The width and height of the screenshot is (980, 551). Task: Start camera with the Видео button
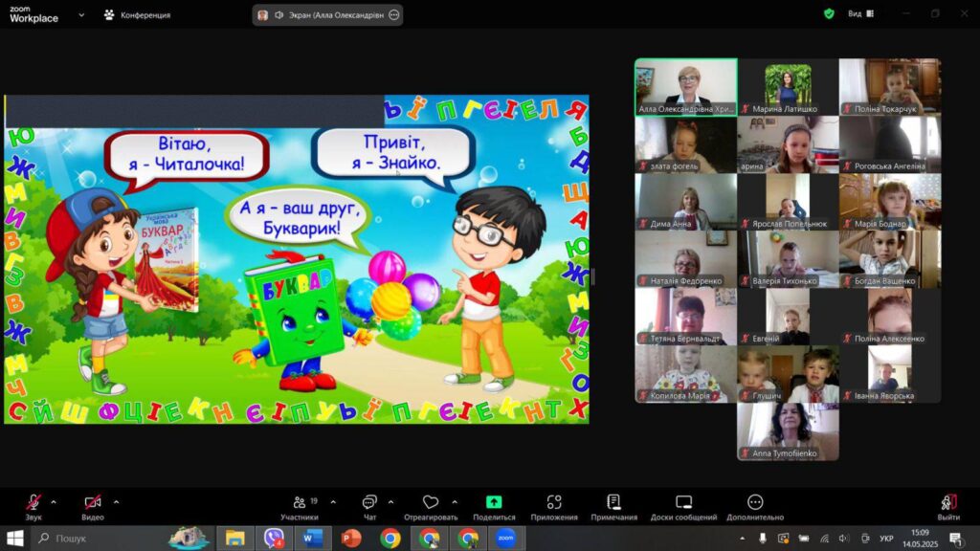(x=93, y=507)
